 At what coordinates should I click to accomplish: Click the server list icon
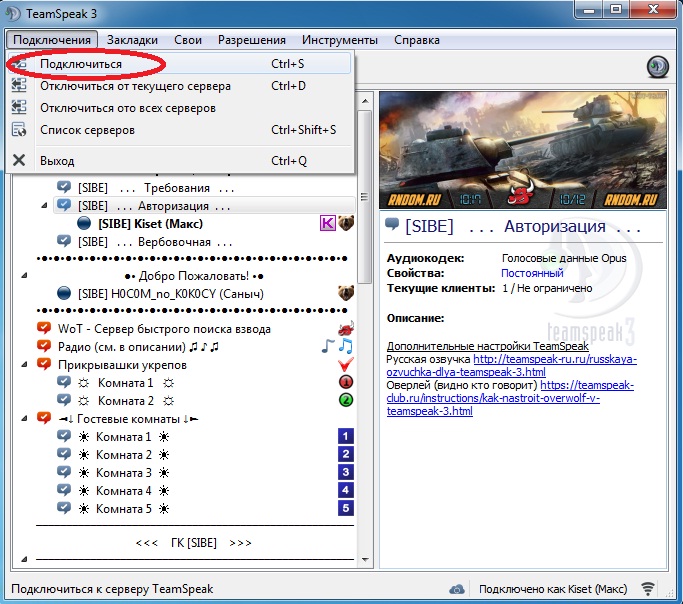[x=19, y=129]
